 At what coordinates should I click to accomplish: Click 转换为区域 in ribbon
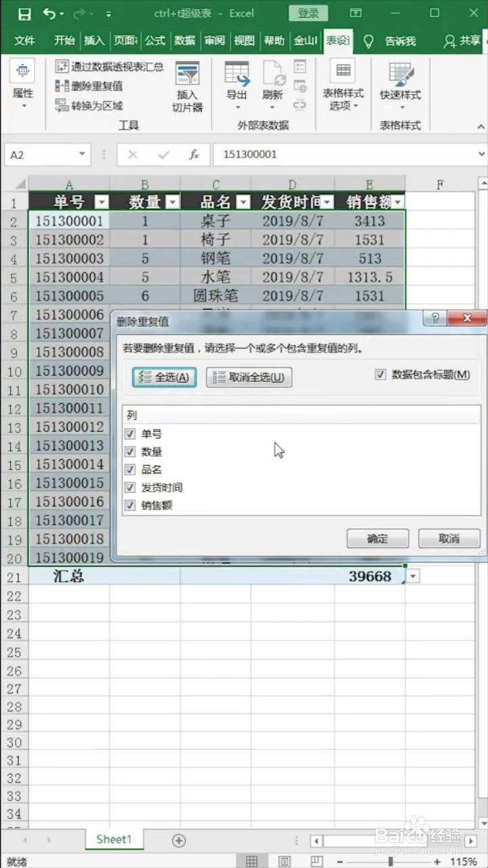click(89, 106)
